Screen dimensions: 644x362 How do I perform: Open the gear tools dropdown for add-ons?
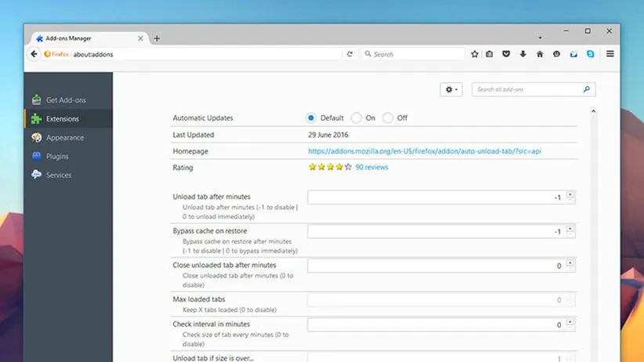(x=451, y=89)
